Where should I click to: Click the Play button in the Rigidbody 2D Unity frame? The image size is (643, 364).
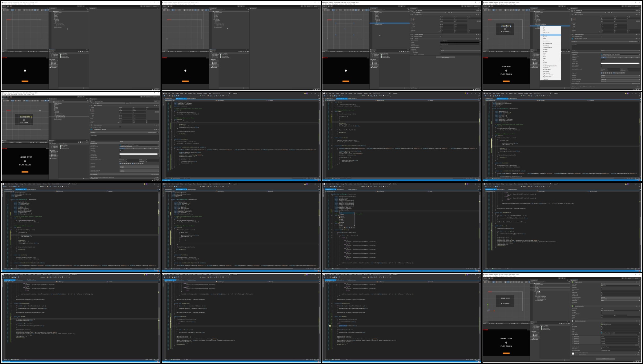(559, 278)
